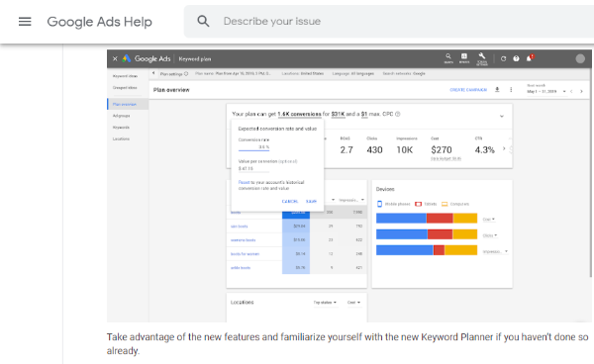Image resolution: width=594 pixels, height=364 pixels.
Task: Show more metrics with right chevron after CTR
Action: coord(504,148)
